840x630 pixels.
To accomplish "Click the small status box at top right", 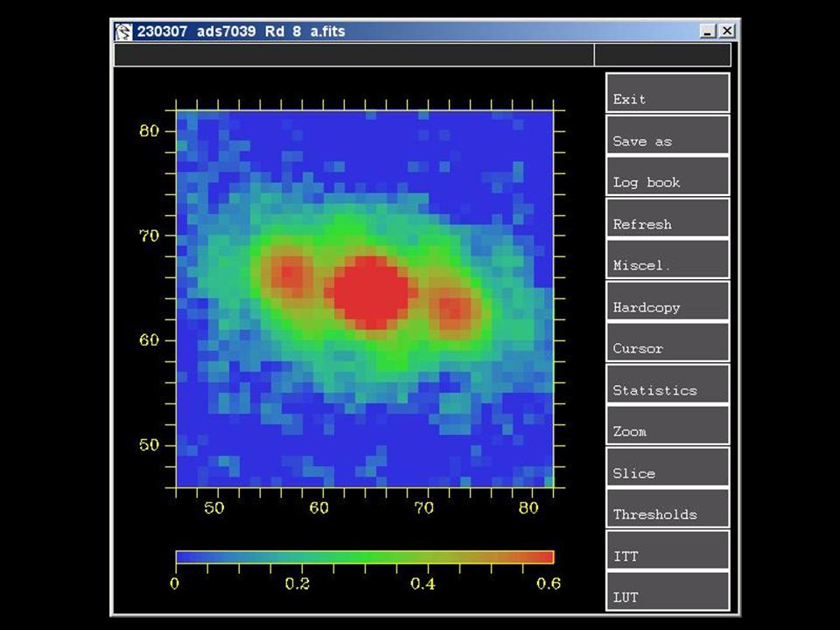I will tap(661, 55).
